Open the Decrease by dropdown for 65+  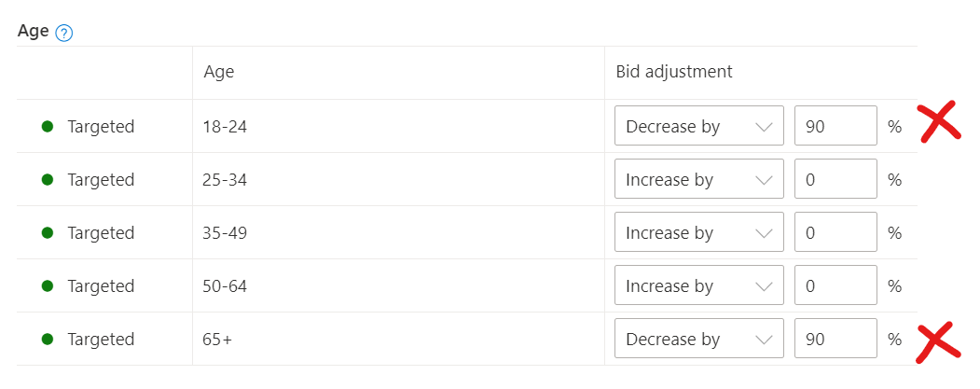[x=698, y=339]
